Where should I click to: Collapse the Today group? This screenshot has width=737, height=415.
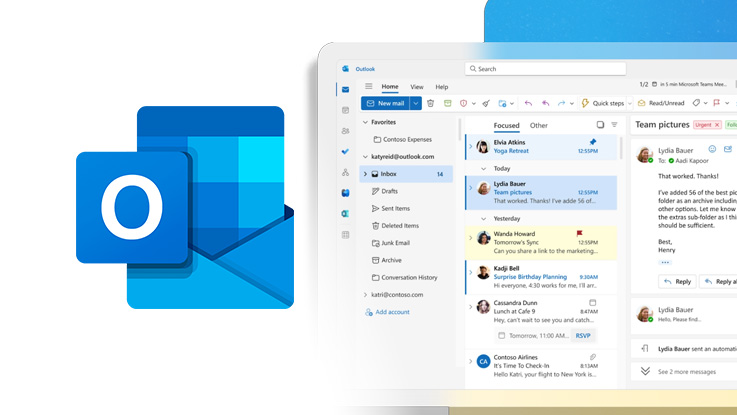484,168
